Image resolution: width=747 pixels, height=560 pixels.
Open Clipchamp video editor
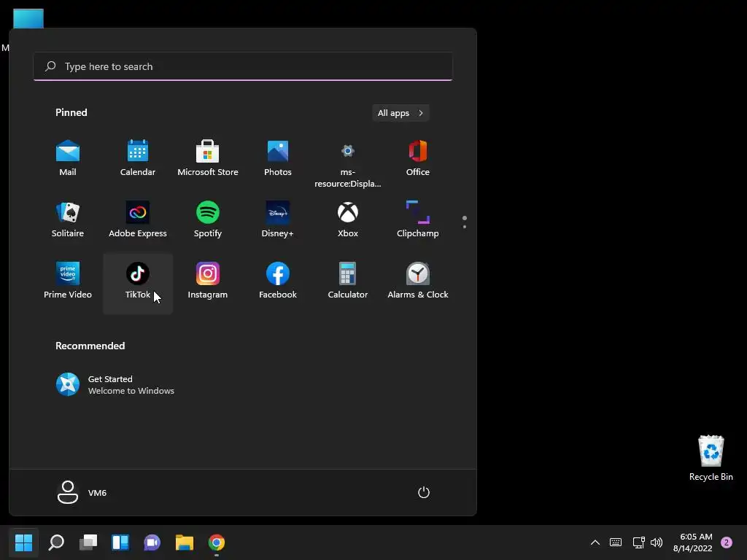coord(418,220)
